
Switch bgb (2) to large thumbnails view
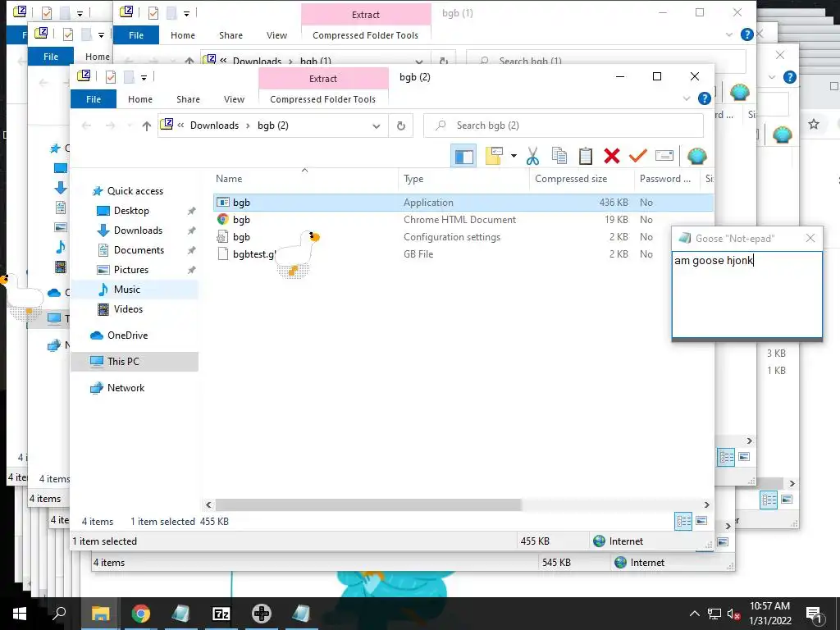pyautogui.click(x=701, y=521)
